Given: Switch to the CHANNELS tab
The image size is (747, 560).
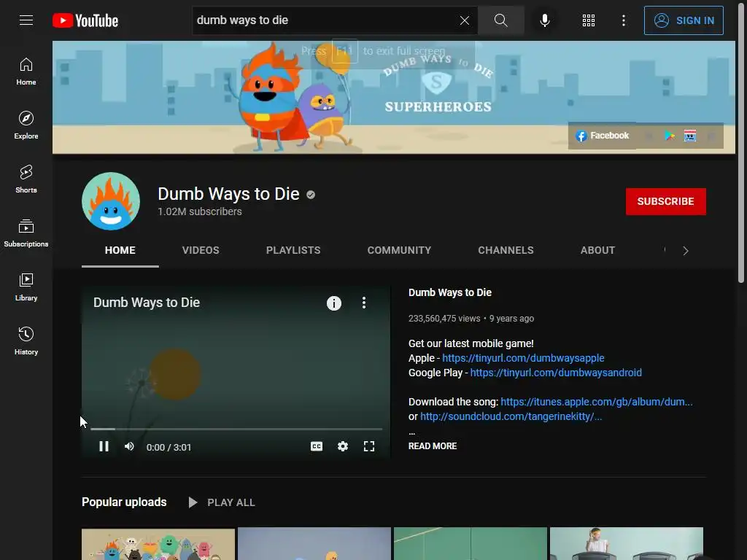Looking at the screenshot, I should pyautogui.click(x=506, y=251).
